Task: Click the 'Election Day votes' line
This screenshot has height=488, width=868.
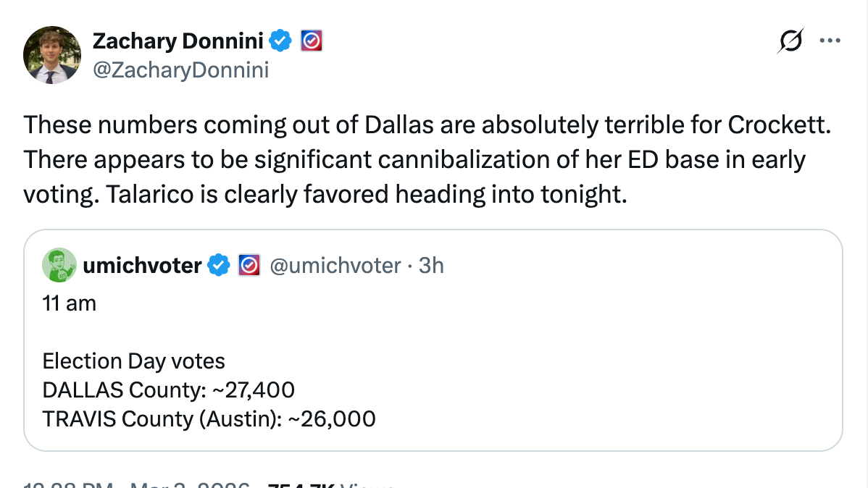Action: pyautogui.click(x=133, y=361)
